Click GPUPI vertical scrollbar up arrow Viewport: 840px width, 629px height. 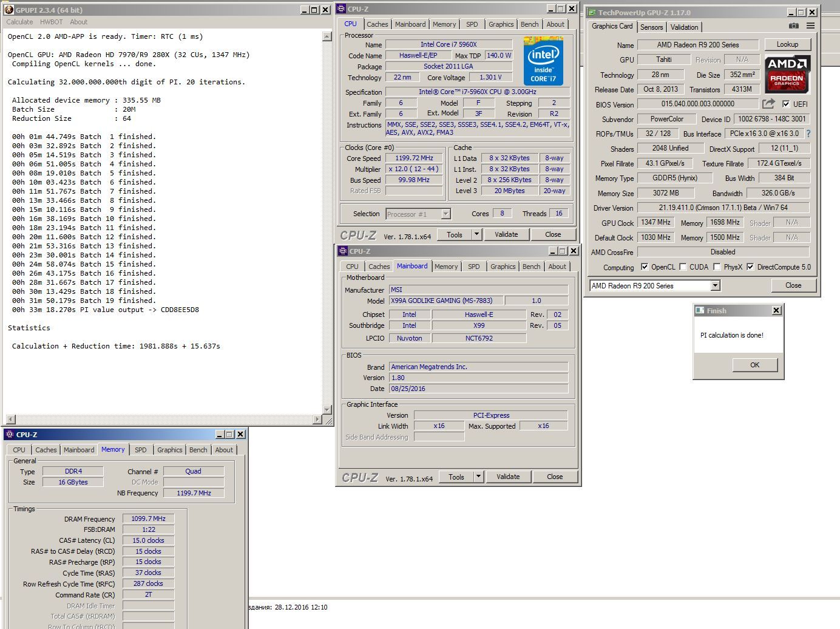[327, 36]
